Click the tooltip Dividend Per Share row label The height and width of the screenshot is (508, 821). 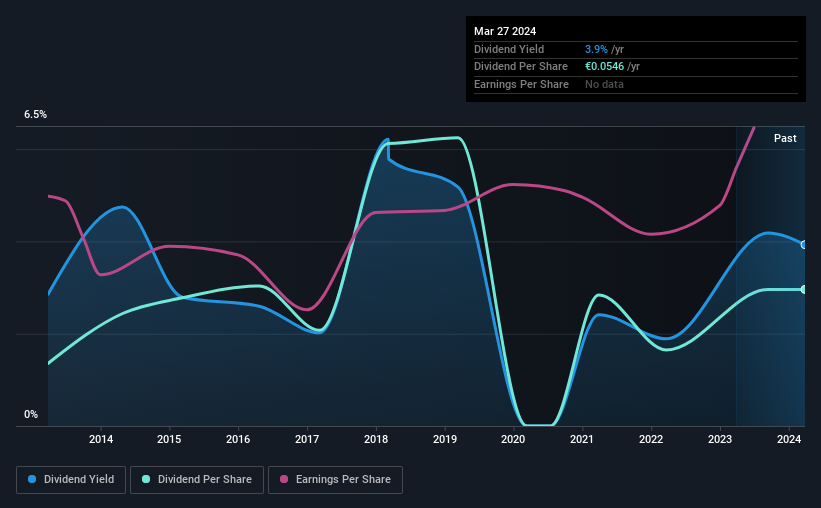pos(521,67)
